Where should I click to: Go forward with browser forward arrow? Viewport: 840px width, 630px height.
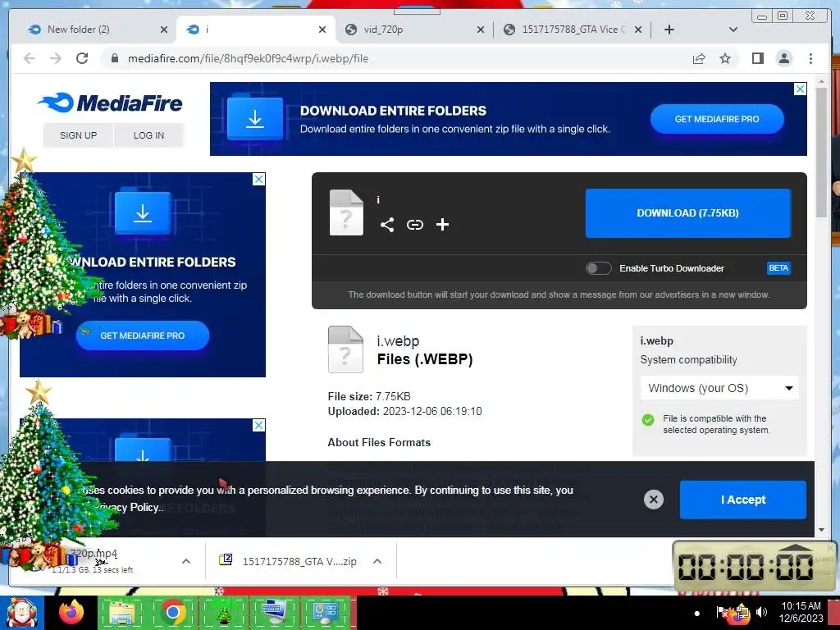tap(56, 58)
